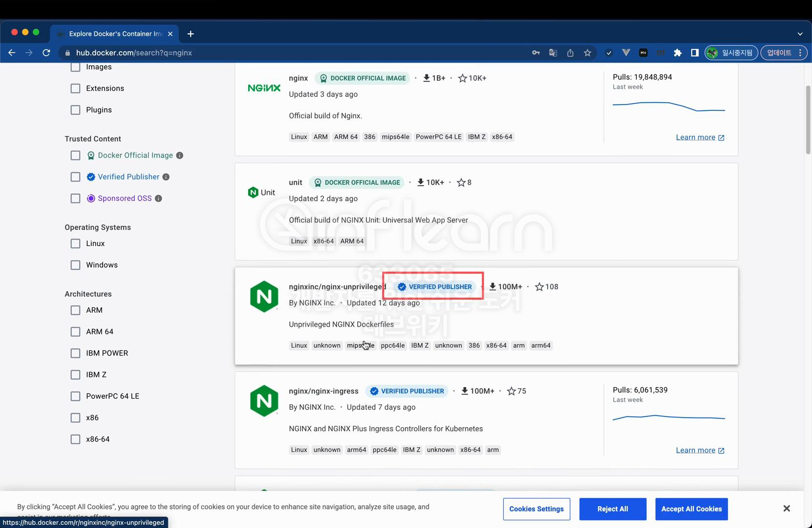The image size is (812, 528).
Task: Click the star icon with 8 on unit
Action: pyautogui.click(x=461, y=182)
